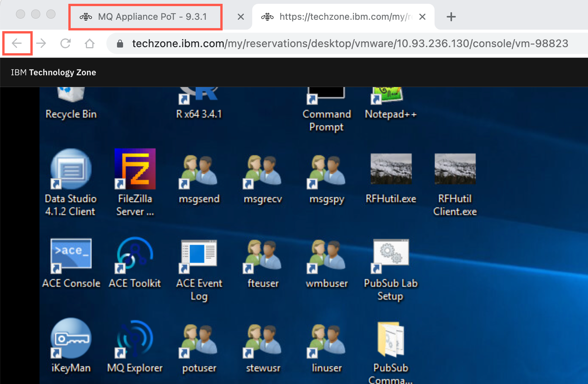Reload the page with the refresh button
This screenshot has width=588, height=384.
coord(65,43)
